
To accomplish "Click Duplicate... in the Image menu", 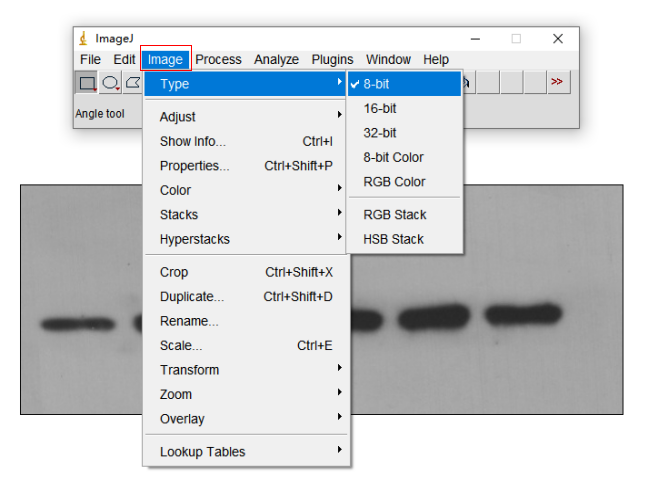I will click(x=192, y=297).
